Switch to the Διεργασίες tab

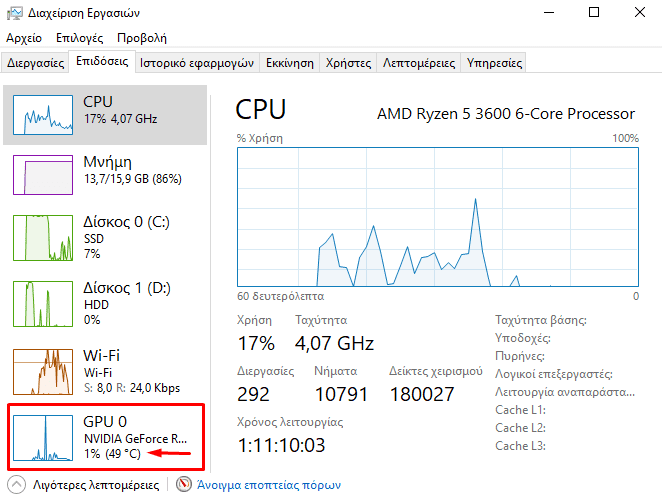click(36, 62)
